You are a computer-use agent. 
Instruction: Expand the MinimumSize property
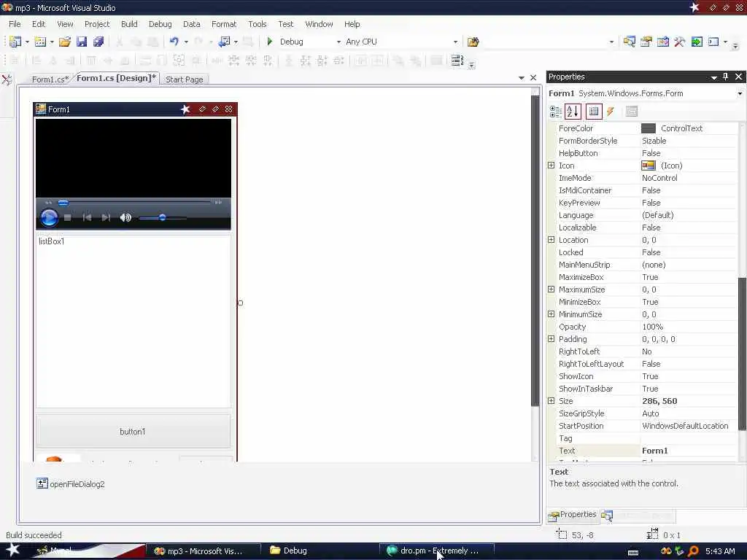(x=551, y=314)
